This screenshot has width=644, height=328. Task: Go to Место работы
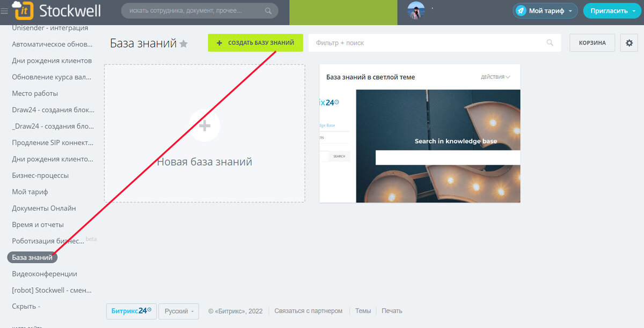coord(35,93)
